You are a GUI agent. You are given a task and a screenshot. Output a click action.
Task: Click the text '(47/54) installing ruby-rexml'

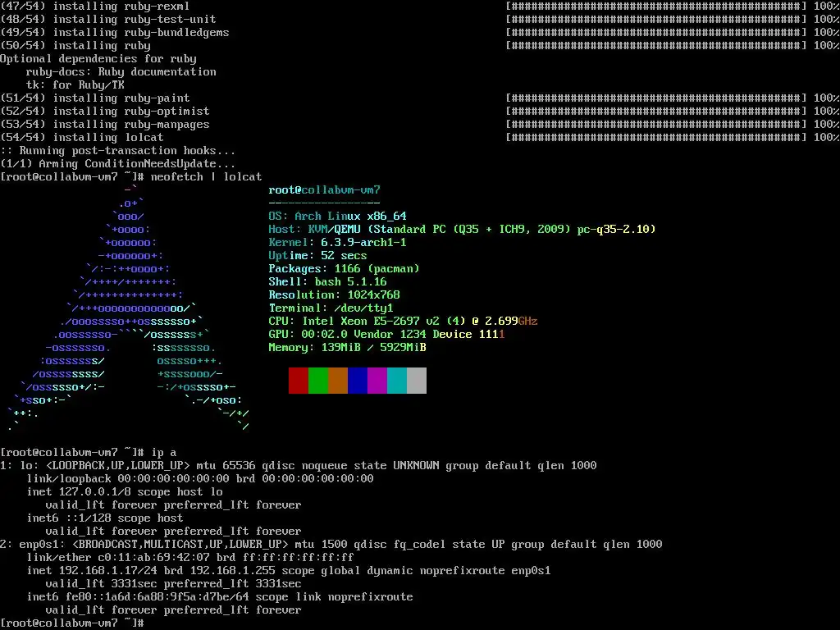point(95,6)
